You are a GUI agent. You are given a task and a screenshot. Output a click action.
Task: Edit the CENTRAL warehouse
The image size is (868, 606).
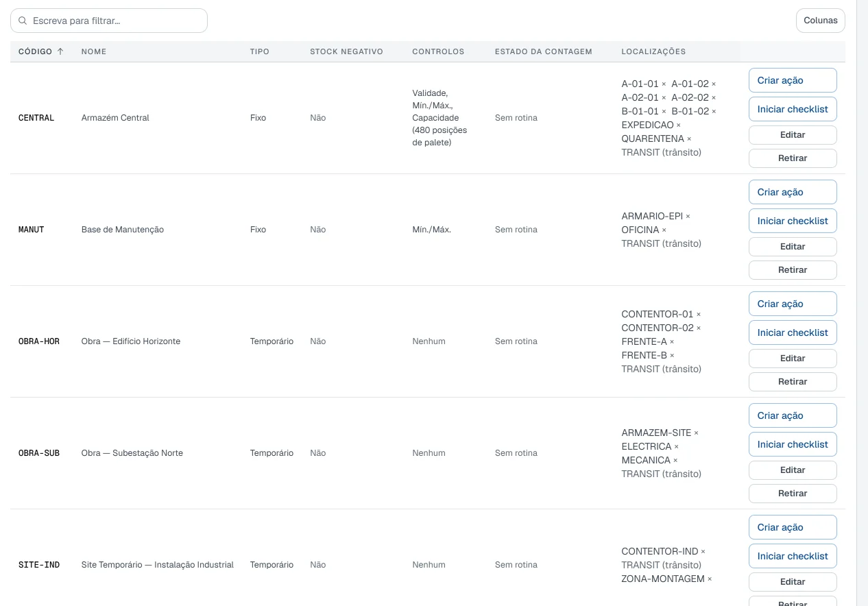793,135
